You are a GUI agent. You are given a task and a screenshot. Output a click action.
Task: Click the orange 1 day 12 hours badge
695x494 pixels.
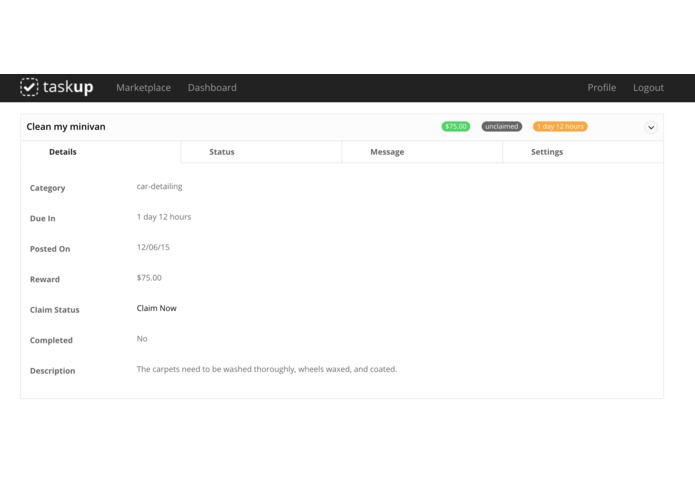tap(560, 127)
